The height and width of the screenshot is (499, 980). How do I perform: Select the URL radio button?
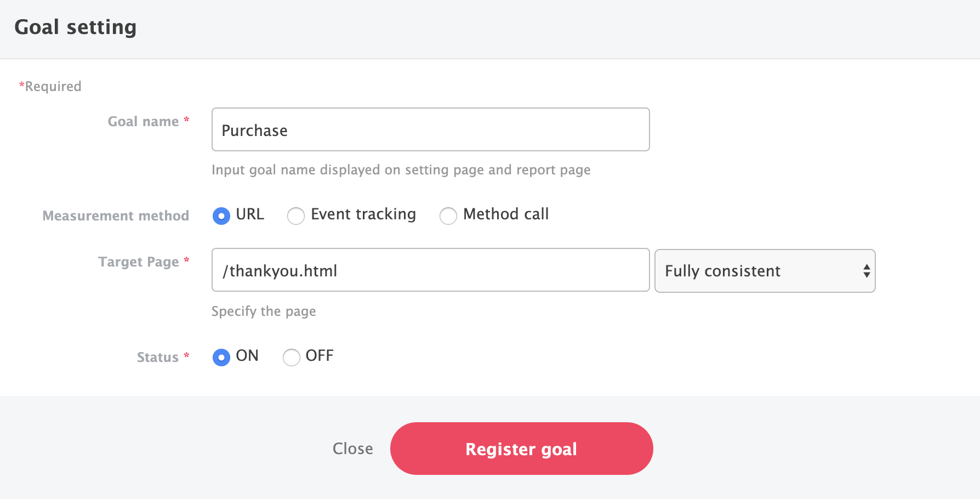tap(221, 216)
